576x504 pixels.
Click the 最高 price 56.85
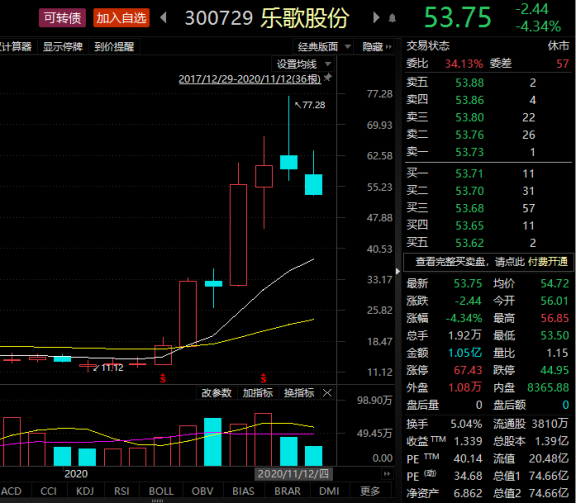(554, 318)
